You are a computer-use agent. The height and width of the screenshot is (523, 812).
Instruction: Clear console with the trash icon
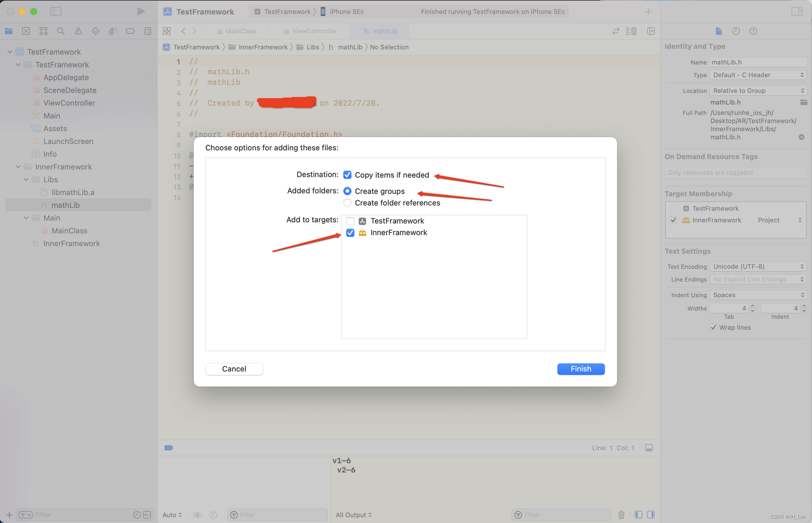pos(621,515)
